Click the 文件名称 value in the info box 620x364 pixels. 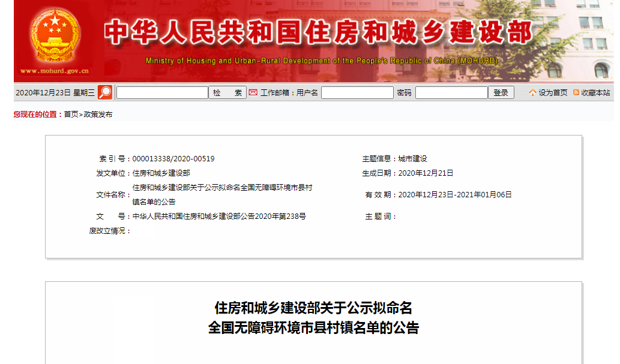click(222, 194)
